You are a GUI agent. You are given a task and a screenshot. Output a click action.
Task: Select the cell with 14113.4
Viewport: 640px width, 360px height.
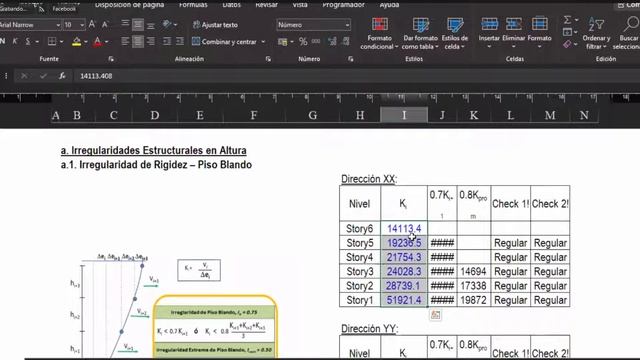pos(404,229)
